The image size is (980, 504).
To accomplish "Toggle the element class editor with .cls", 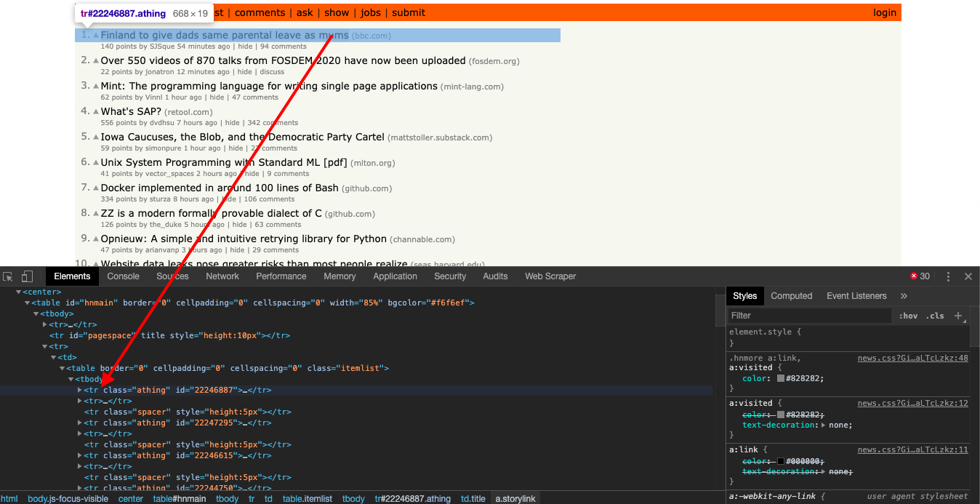I will 936,315.
